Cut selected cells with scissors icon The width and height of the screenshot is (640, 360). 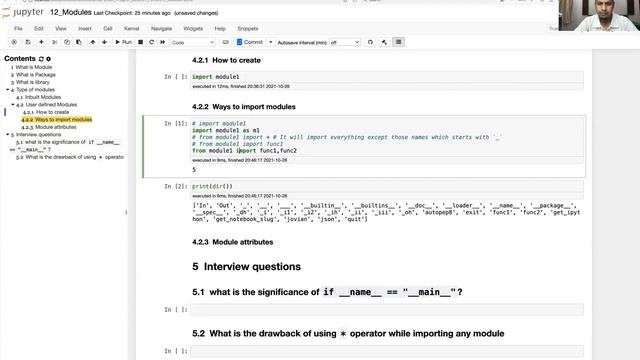pyautogui.click(x=55, y=42)
